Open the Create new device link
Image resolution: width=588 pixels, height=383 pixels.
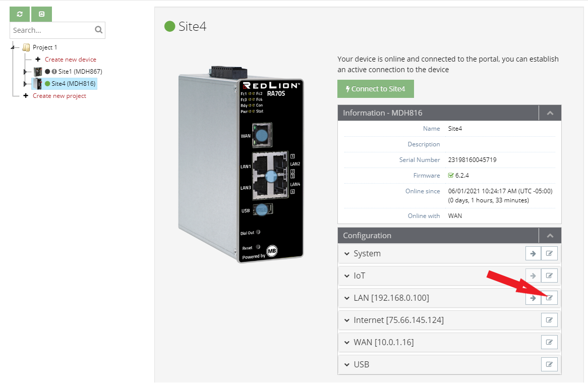click(71, 59)
